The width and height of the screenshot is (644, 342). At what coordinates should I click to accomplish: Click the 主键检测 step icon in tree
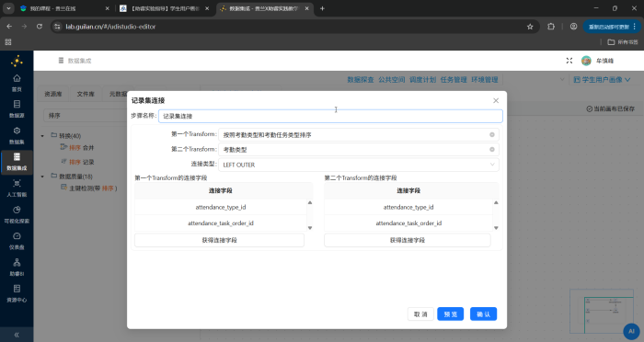pyautogui.click(x=63, y=188)
